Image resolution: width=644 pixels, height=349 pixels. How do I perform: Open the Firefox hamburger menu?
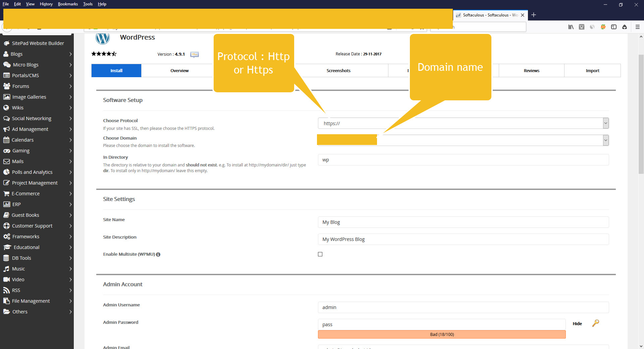coord(637,27)
